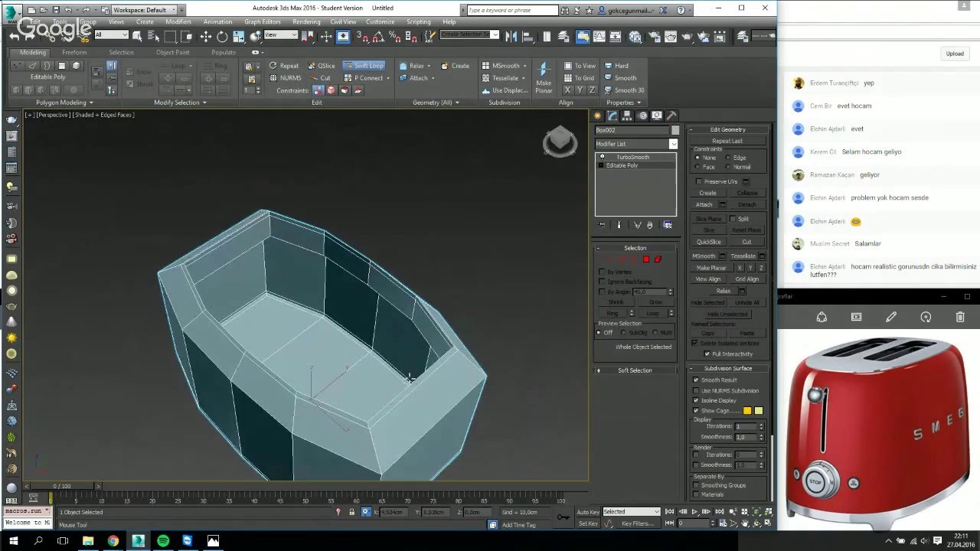The width and height of the screenshot is (980, 551).
Task: Click the Configure Modifier Sets icon
Action: 668,225
